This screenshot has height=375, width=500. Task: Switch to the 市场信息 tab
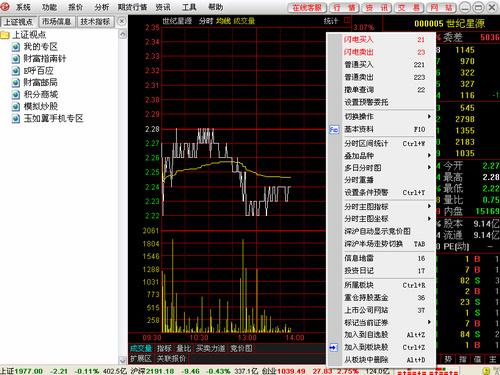[x=57, y=22]
